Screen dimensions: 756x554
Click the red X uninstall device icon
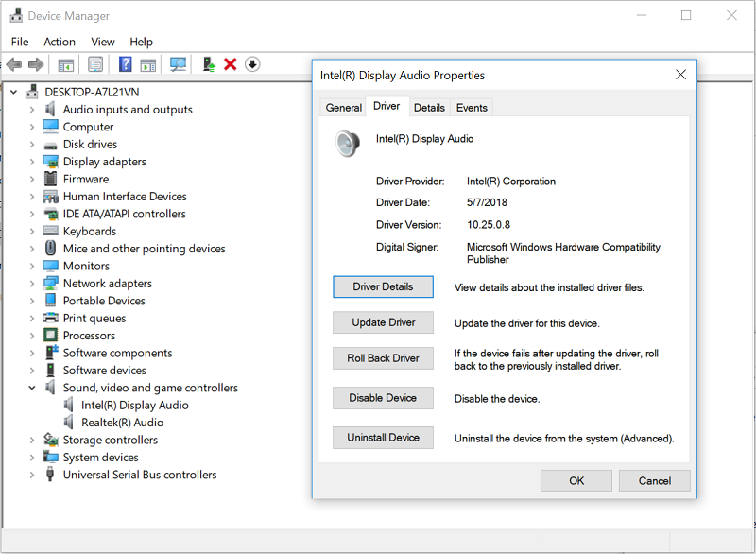pos(231,64)
